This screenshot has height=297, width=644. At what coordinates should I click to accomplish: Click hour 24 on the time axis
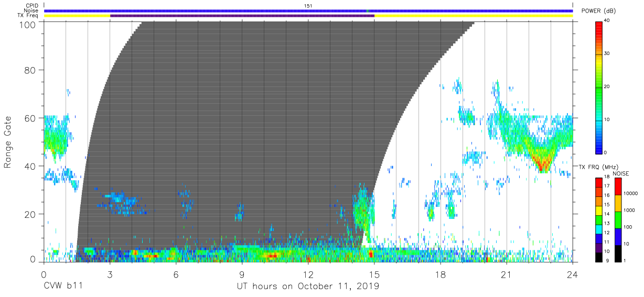573,274
